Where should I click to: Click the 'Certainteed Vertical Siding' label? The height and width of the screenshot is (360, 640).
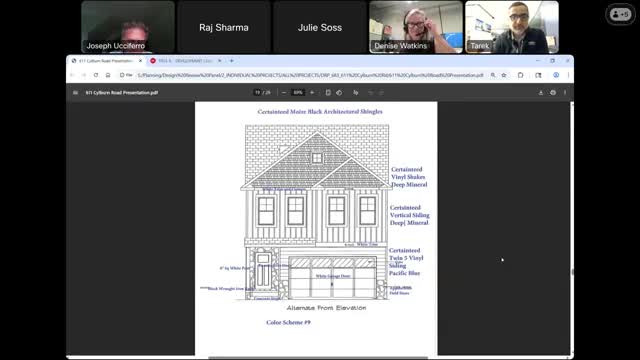[x=409, y=211]
